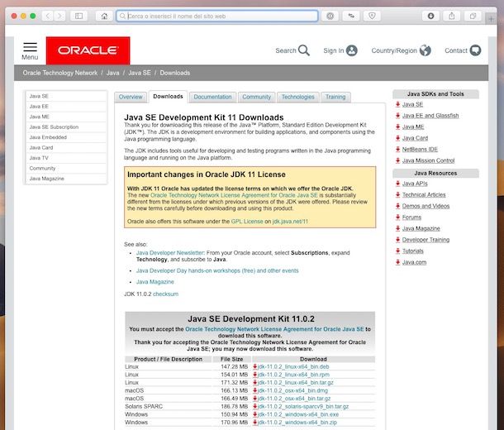The height and width of the screenshot is (430, 504).
Task: Download jdk-11.0.2_windows-x64_bin.zip
Action: coord(297,423)
